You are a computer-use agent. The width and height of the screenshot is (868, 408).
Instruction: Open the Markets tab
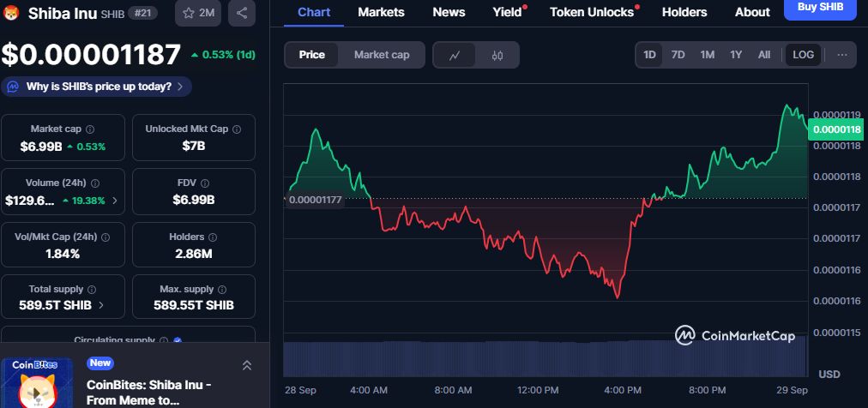pos(382,12)
